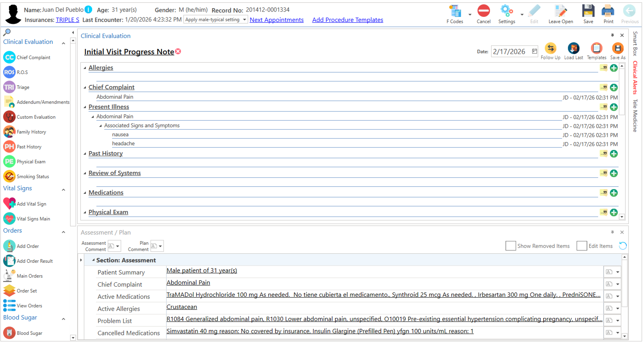
Task: Click the Follow Up icon
Action: 550,49
